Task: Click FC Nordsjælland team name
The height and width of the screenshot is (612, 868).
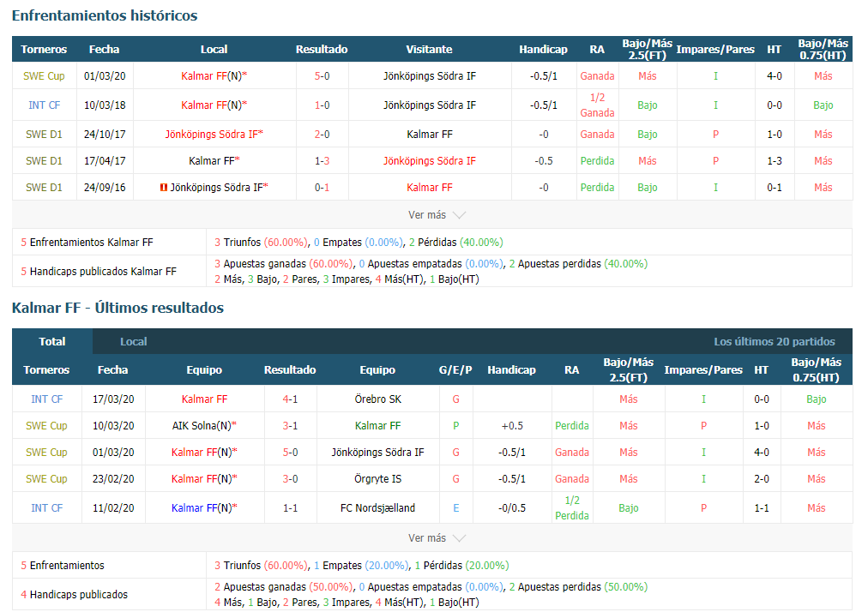Action: pyautogui.click(x=377, y=508)
